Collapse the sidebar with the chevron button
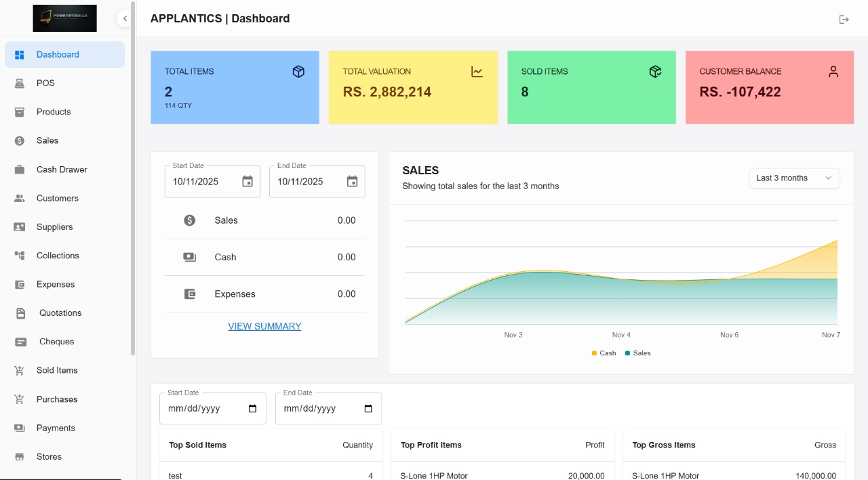868x480 pixels. [x=124, y=19]
